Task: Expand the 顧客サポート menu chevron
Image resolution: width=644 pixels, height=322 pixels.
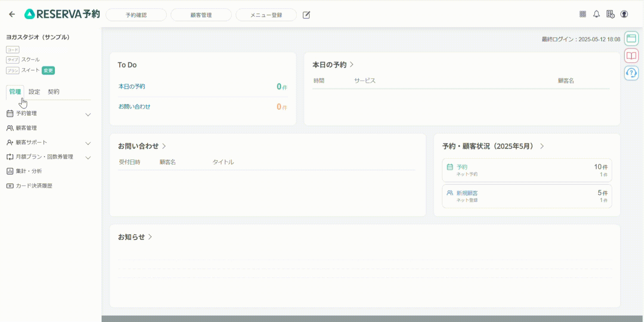Action: 88,143
